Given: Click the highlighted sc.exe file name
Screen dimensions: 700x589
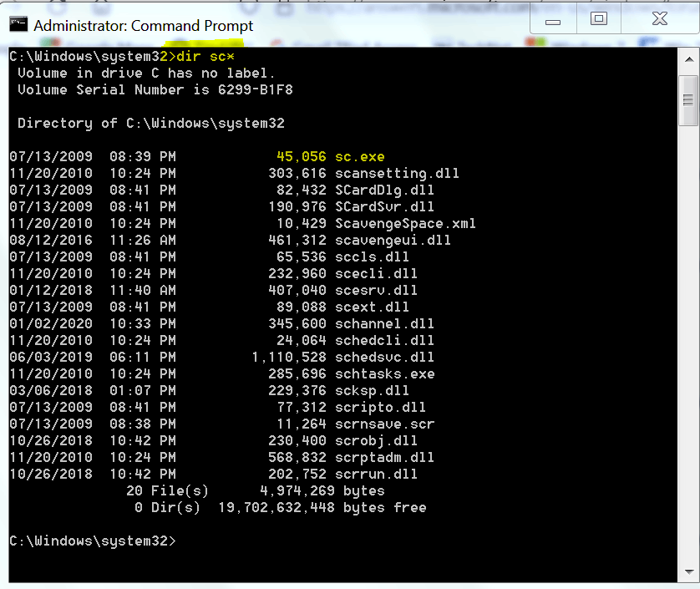Looking at the screenshot, I should pyautogui.click(x=360, y=157).
